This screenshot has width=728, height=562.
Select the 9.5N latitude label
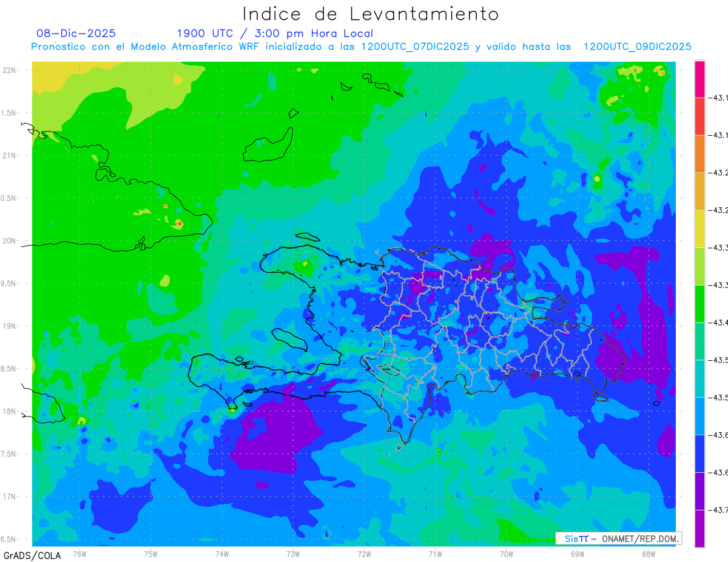point(10,283)
